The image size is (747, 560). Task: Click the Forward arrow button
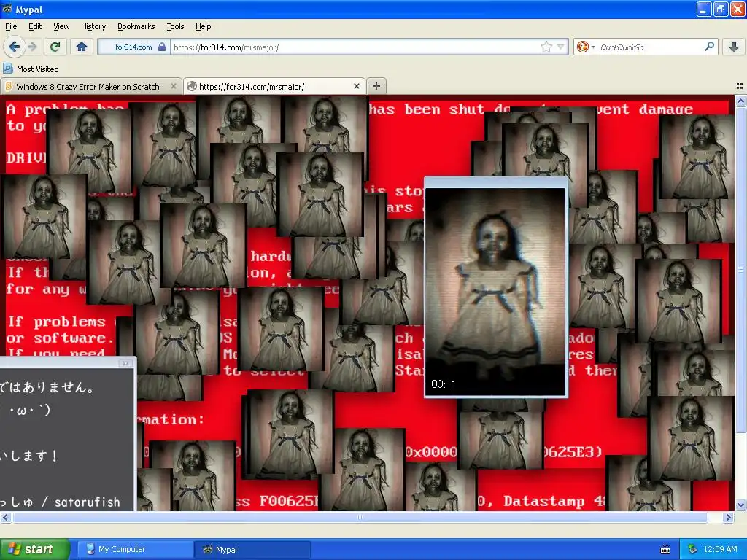point(32,47)
